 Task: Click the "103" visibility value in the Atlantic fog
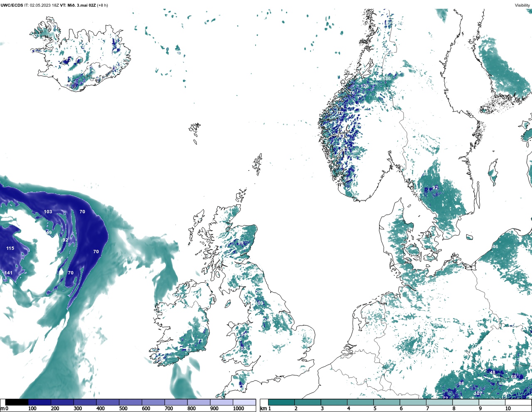pos(48,212)
